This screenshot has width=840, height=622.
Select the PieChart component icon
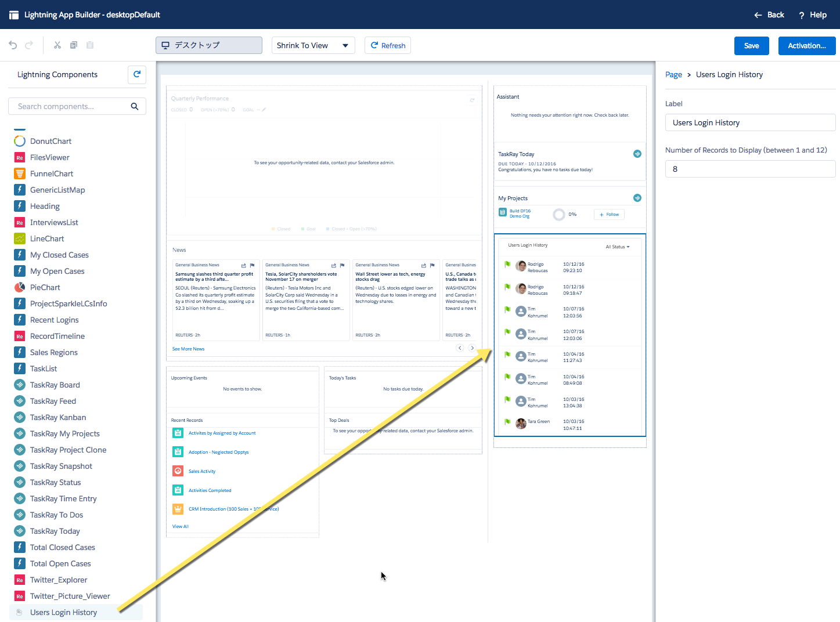[19, 287]
